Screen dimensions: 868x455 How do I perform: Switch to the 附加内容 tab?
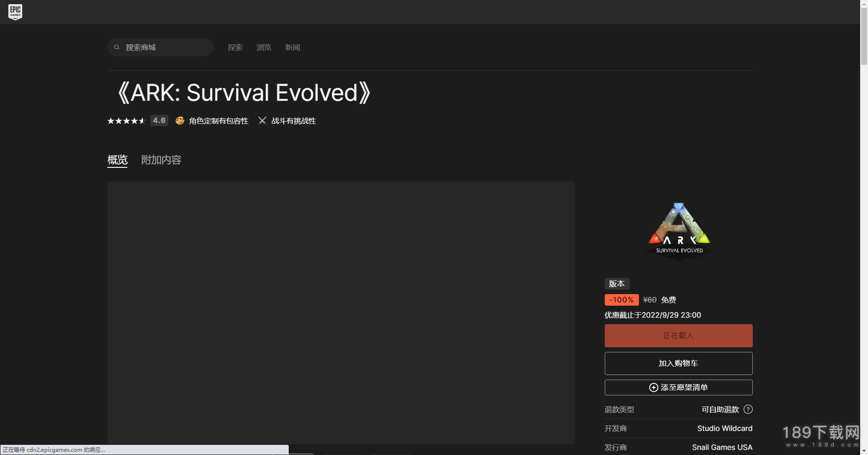(x=161, y=160)
